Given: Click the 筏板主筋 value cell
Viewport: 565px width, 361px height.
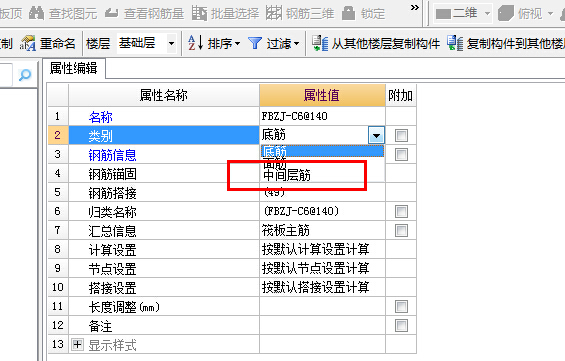Looking at the screenshot, I should [x=322, y=230].
